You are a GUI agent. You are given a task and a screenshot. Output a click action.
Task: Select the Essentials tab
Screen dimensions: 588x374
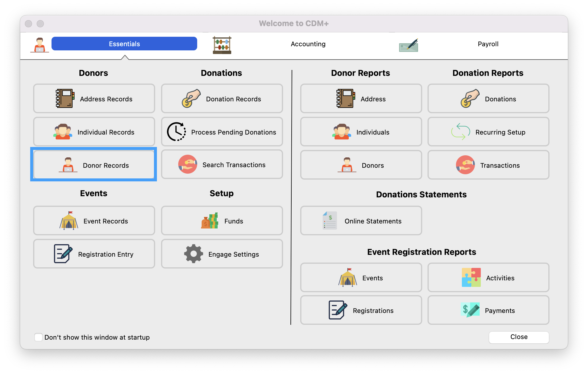[x=124, y=44]
